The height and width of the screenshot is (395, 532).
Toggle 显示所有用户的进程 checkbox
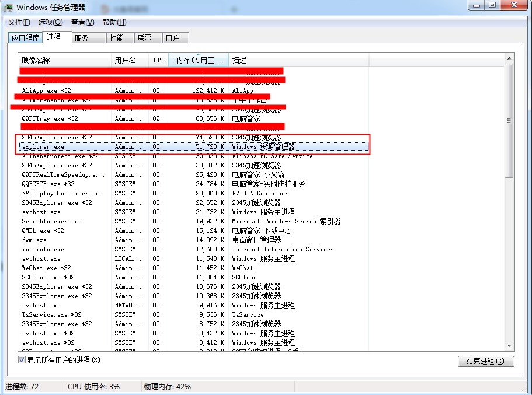[22, 360]
